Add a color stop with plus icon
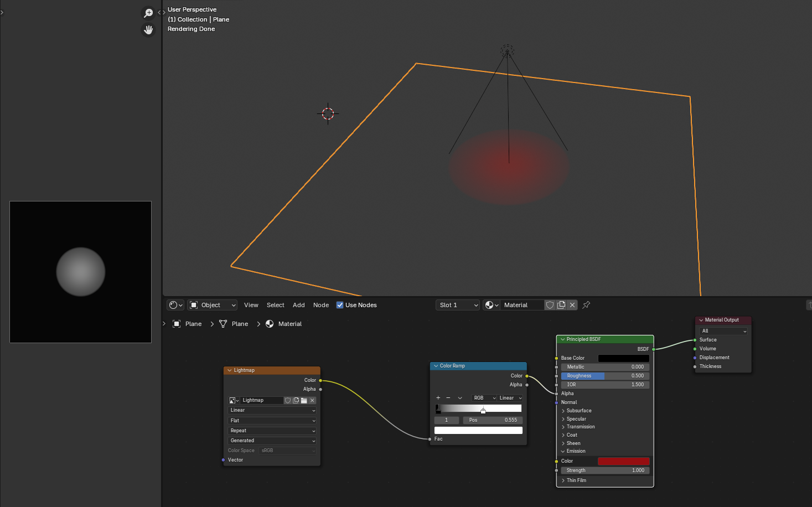This screenshot has width=812, height=507. pos(438,398)
